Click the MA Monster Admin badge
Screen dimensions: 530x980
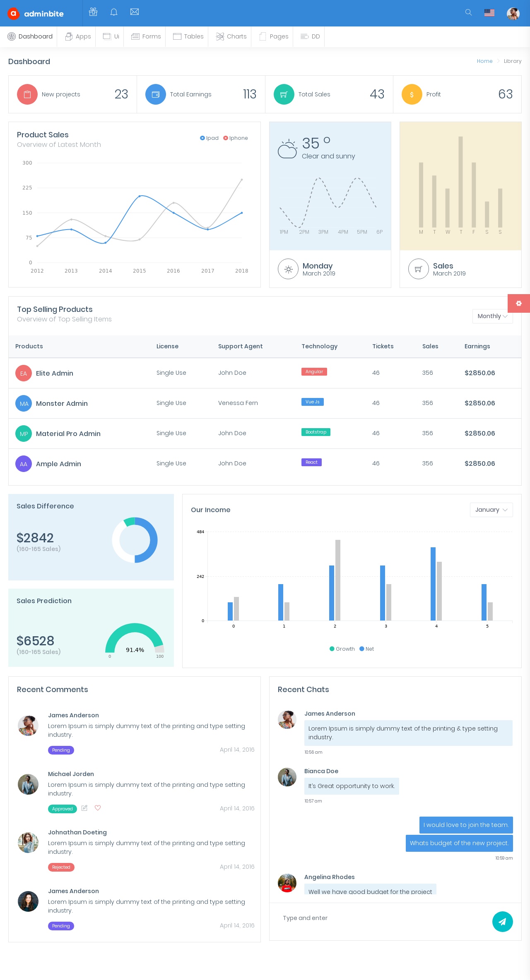tap(24, 403)
